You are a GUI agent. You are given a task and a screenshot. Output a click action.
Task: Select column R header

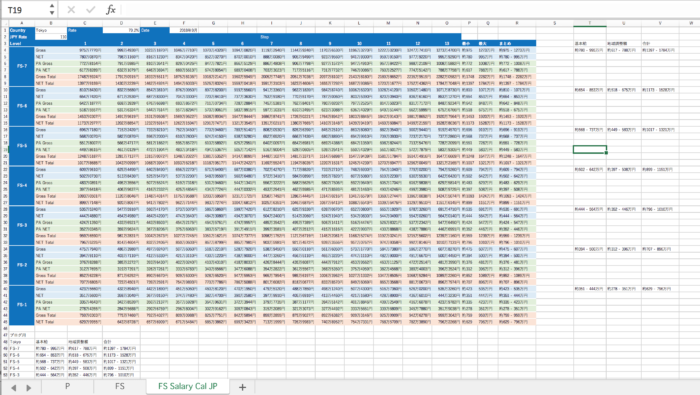point(517,23)
